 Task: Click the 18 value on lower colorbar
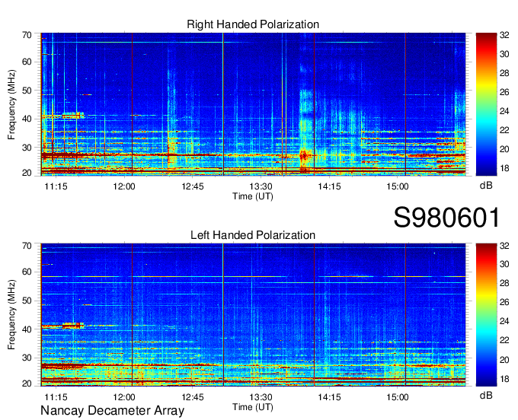coord(504,379)
